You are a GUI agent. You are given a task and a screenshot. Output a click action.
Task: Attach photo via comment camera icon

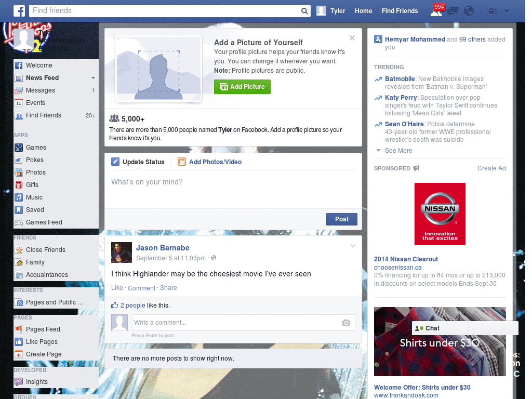[x=346, y=323]
